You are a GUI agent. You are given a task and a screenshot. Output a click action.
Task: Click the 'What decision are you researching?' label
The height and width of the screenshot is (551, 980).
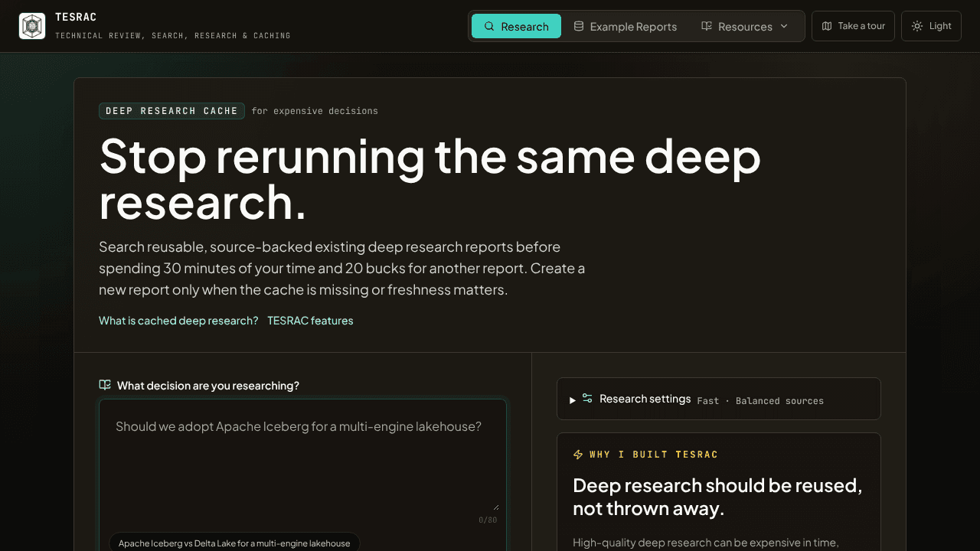tap(208, 386)
